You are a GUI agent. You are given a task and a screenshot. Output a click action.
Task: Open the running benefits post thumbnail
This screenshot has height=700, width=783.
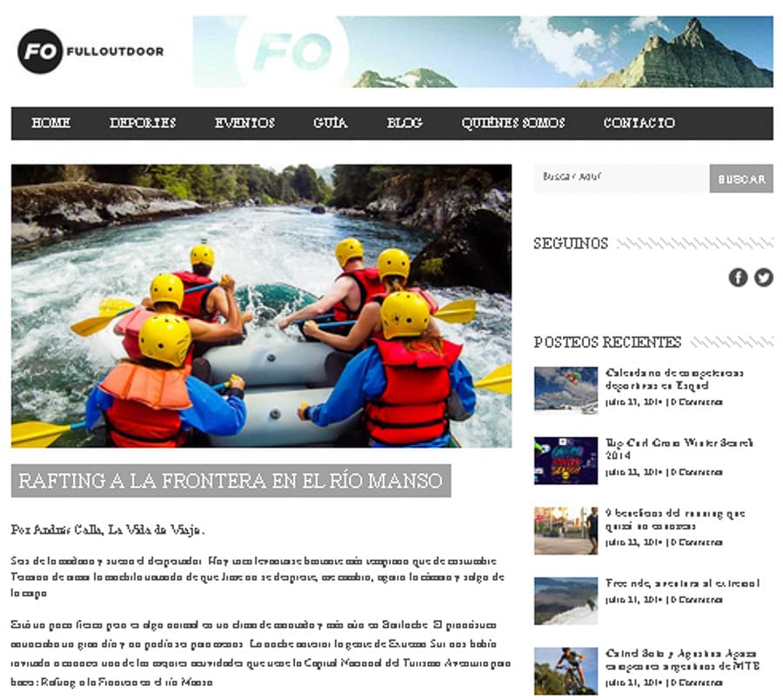click(x=565, y=530)
